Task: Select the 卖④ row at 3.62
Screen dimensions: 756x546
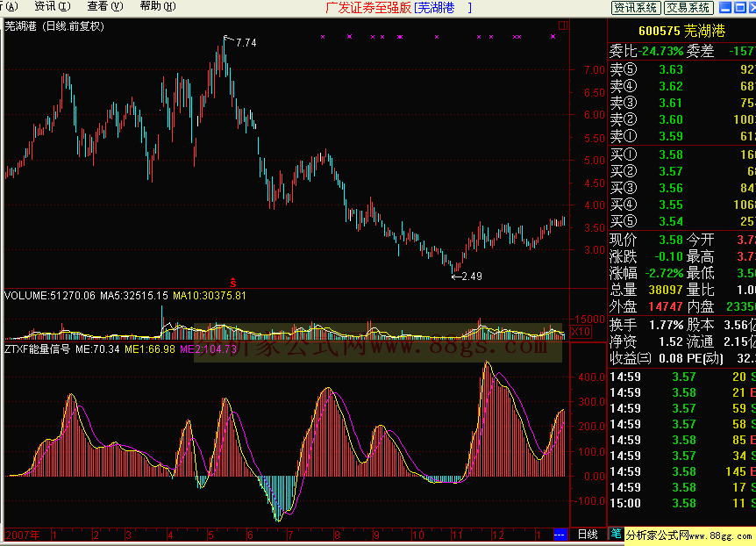Action: tap(681, 86)
